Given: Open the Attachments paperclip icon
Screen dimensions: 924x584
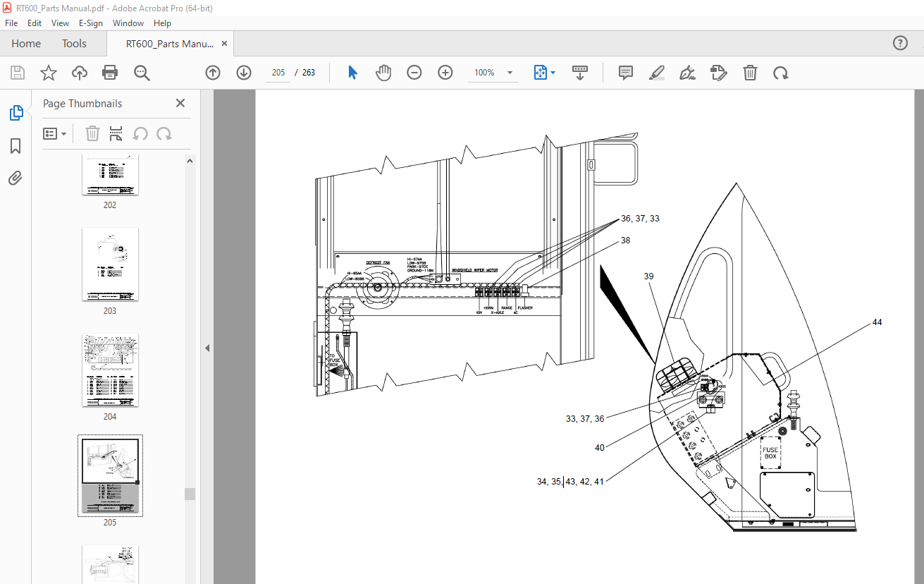Looking at the screenshot, I should tap(16, 178).
